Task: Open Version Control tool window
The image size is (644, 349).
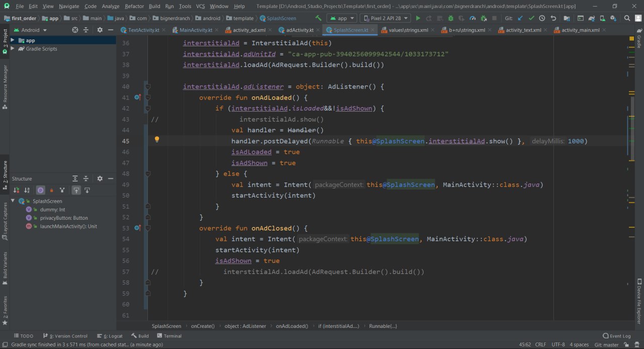Action: tap(65, 336)
